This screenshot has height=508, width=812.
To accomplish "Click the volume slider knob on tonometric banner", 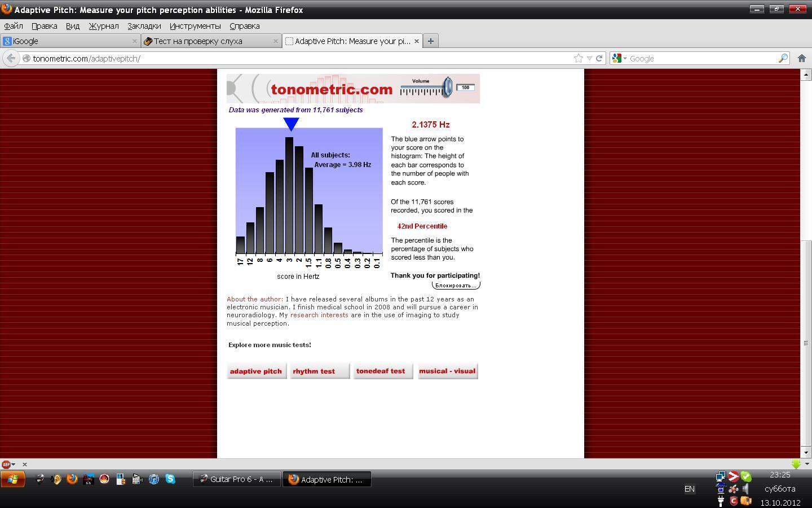I will pyautogui.click(x=447, y=87).
